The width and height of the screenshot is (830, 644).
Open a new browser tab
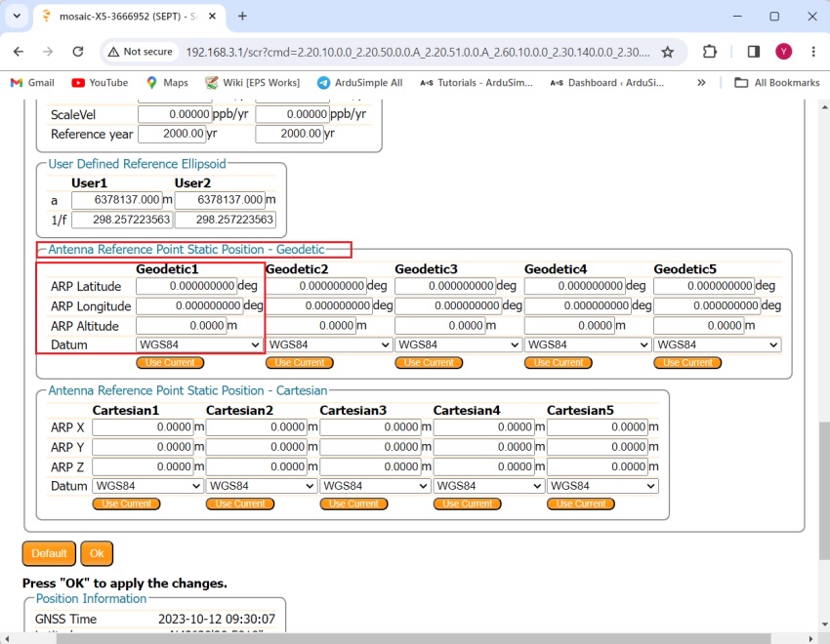242,17
